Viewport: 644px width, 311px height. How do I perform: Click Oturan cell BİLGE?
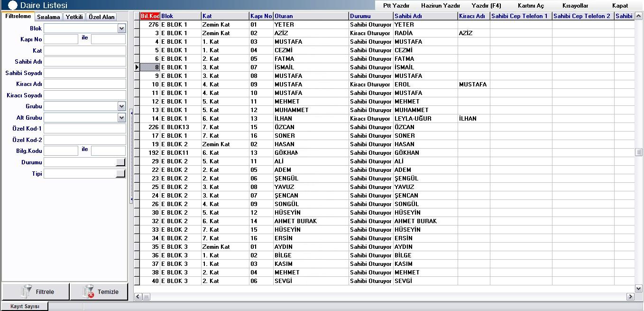coord(311,255)
